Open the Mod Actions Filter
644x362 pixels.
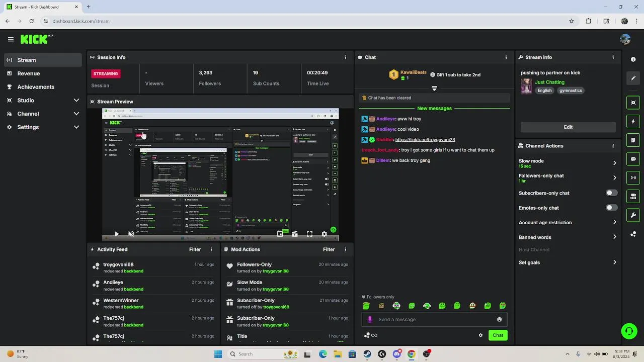(329, 249)
